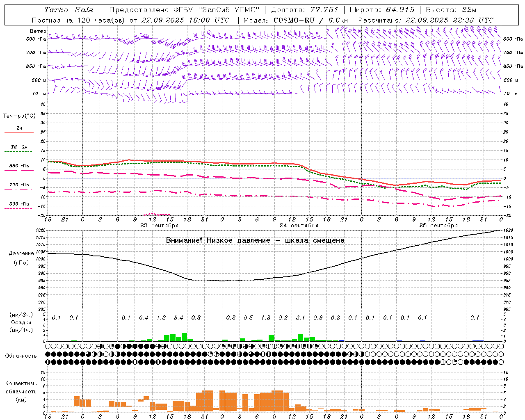The image size is (525, 420).
Task: Click the 'Ветер' wind panel label
Action: coord(38,31)
